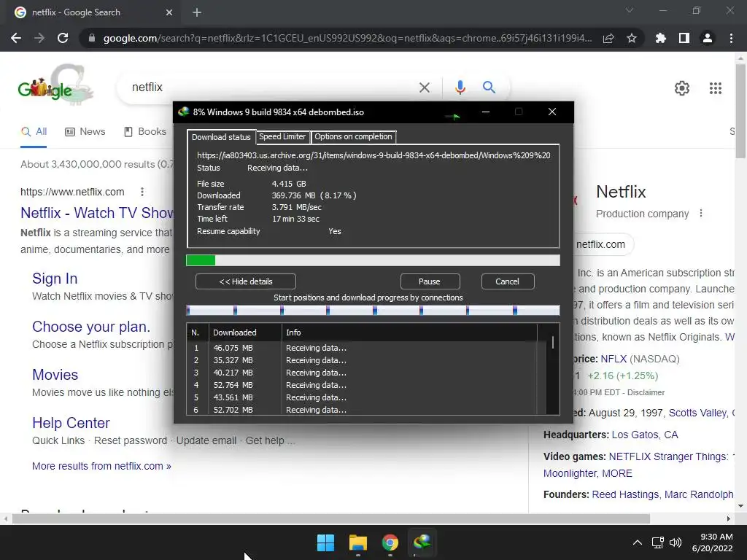This screenshot has width=747, height=560.
Task: Click the Chrome back arrow
Action: [x=16, y=38]
